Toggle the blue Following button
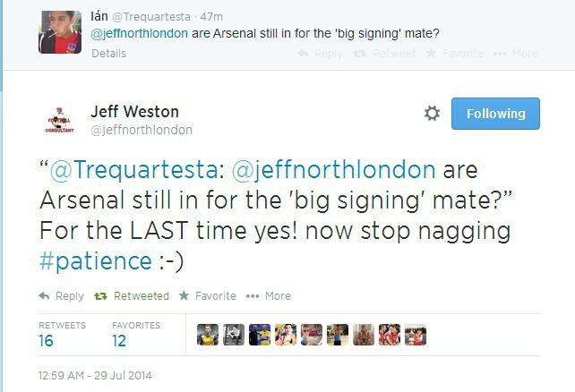This screenshot has height=392, width=575. point(495,114)
